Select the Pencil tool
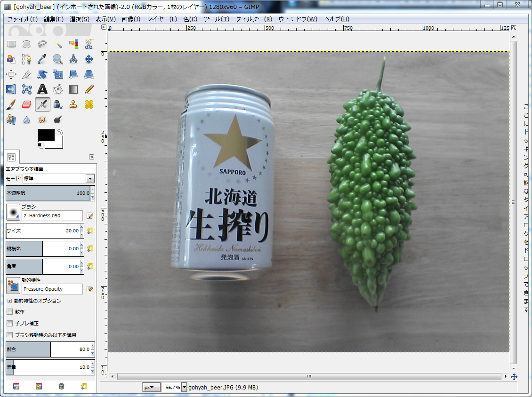Viewport: 532px width, 397px height. point(89,89)
